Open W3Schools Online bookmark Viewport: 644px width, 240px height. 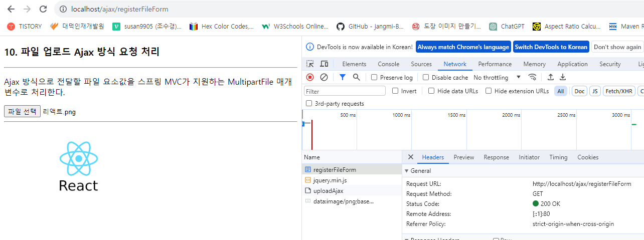point(295,27)
